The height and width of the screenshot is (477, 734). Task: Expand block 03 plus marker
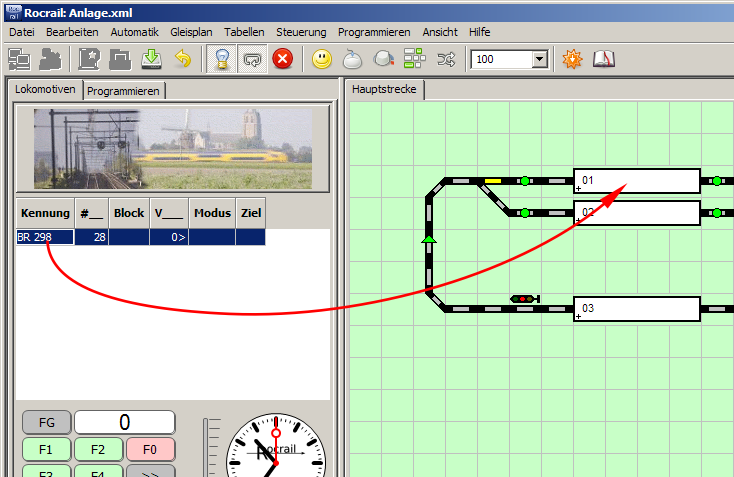[x=578, y=316]
